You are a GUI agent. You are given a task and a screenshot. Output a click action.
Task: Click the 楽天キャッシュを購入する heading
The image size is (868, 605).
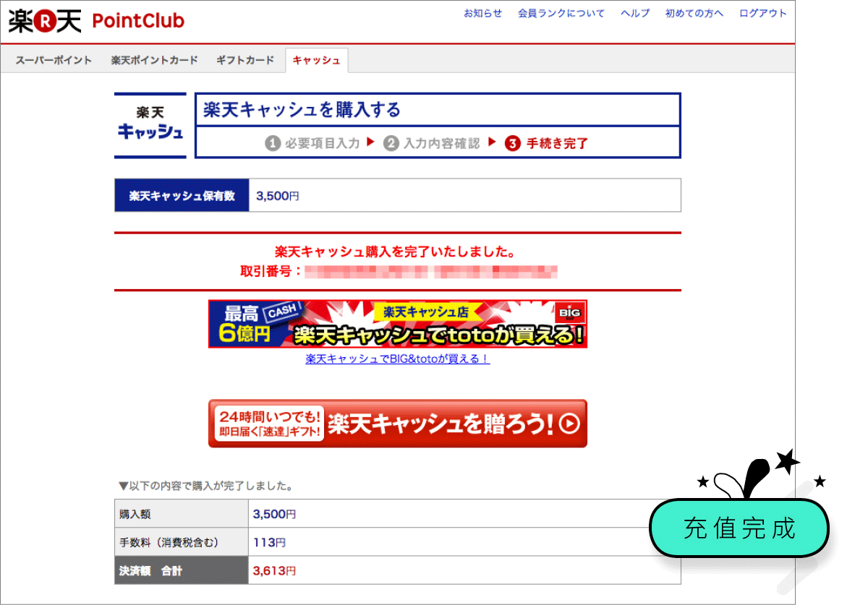(302, 110)
